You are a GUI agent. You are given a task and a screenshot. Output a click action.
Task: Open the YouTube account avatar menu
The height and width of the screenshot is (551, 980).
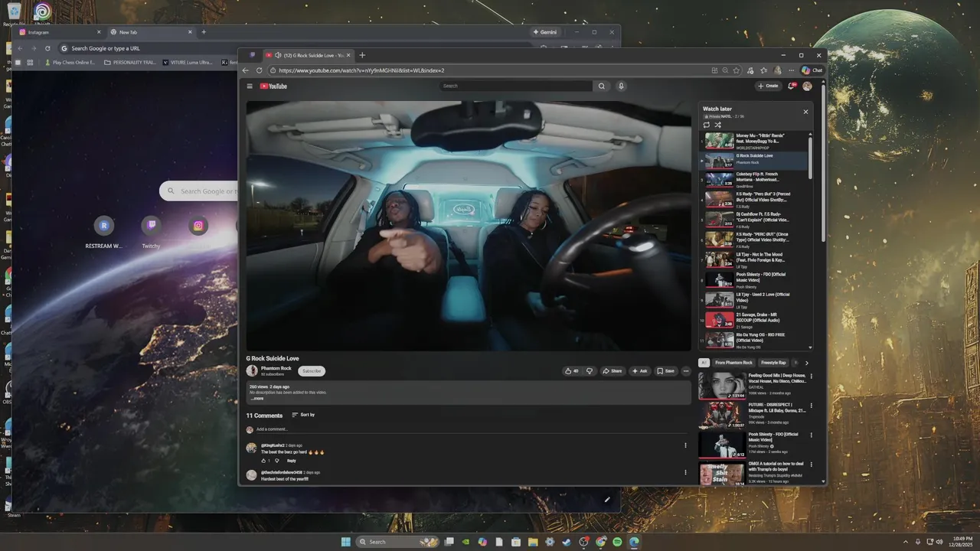(807, 86)
